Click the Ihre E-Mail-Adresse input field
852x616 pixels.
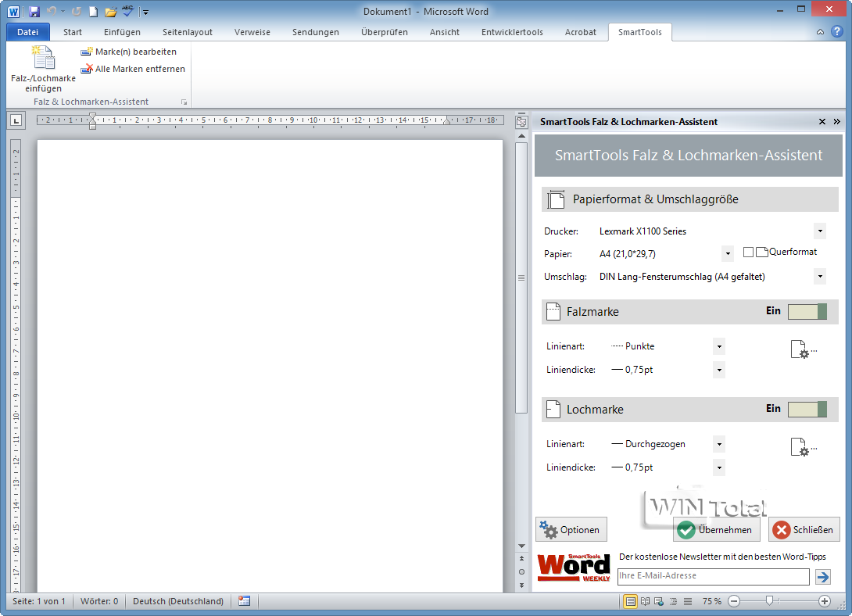click(714, 576)
